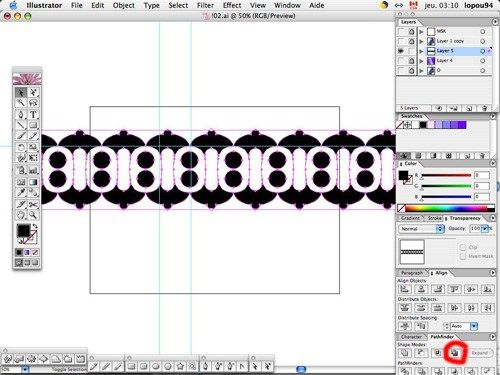Open the Effect menu

pos(232,5)
